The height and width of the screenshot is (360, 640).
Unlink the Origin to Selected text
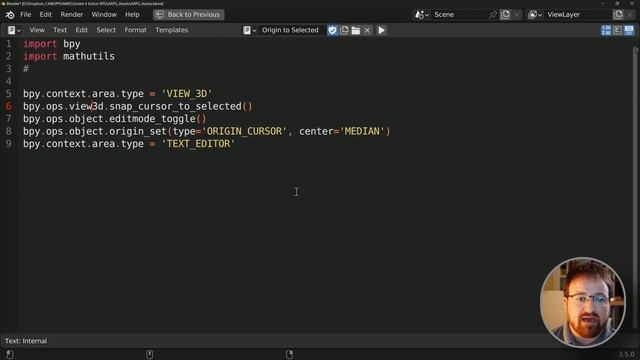[367, 30]
